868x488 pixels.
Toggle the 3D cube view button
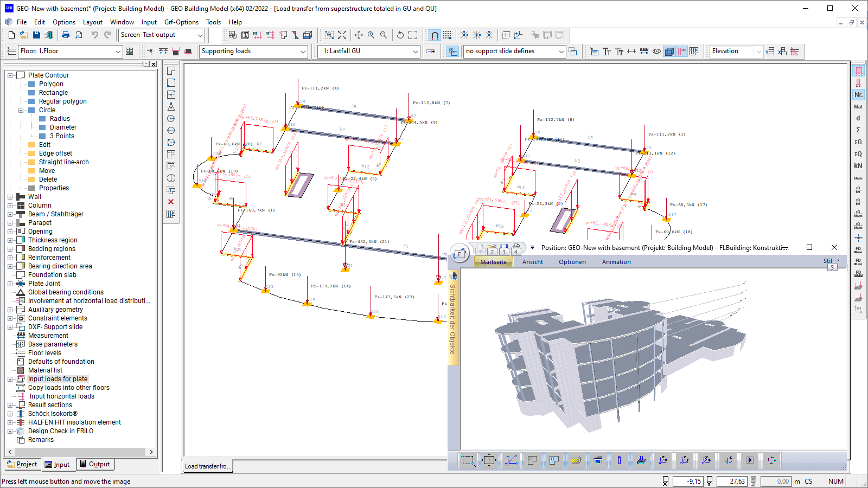coord(669,52)
